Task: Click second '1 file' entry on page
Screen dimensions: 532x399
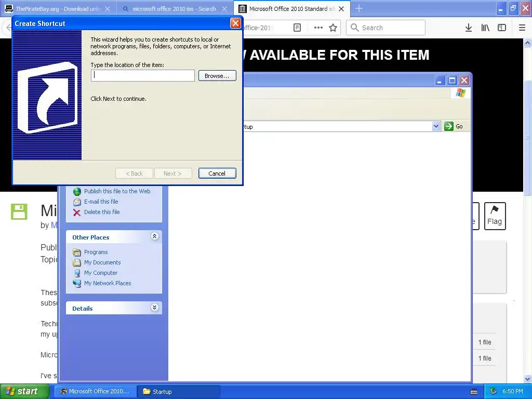Action: tap(485, 358)
